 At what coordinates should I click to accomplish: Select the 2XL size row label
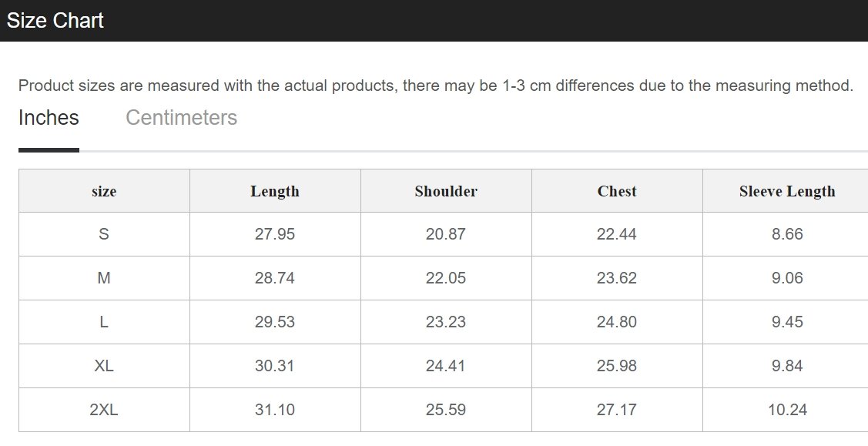[x=103, y=410]
